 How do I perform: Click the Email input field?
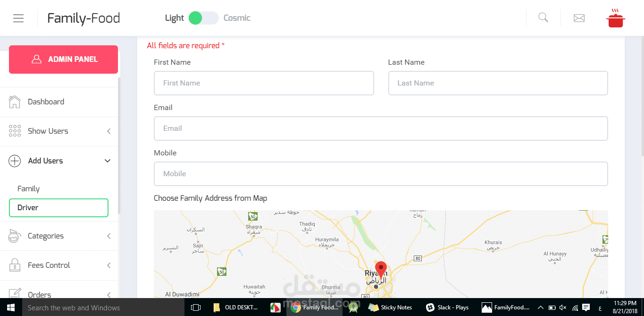pyautogui.click(x=381, y=128)
